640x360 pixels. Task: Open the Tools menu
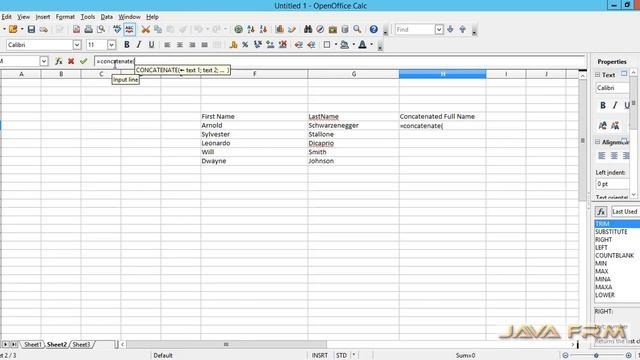tap(88, 17)
